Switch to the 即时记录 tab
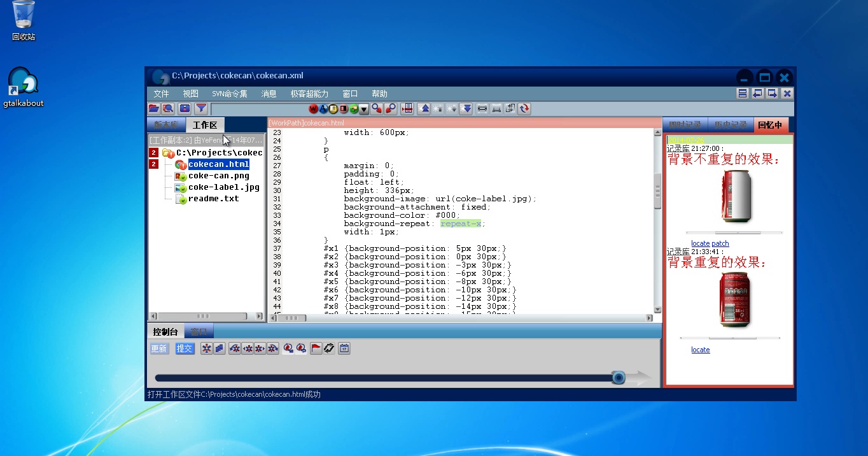This screenshot has width=868, height=456. click(685, 125)
